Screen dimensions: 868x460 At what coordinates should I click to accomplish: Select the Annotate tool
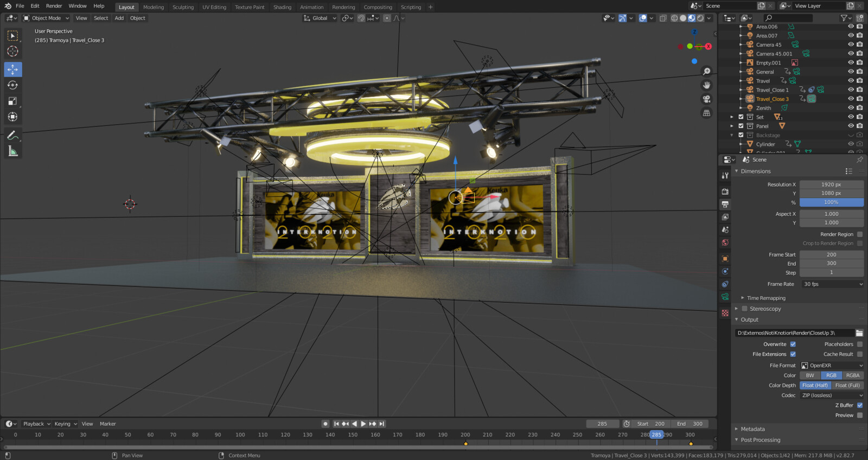pyautogui.click(x=12, y=136)
